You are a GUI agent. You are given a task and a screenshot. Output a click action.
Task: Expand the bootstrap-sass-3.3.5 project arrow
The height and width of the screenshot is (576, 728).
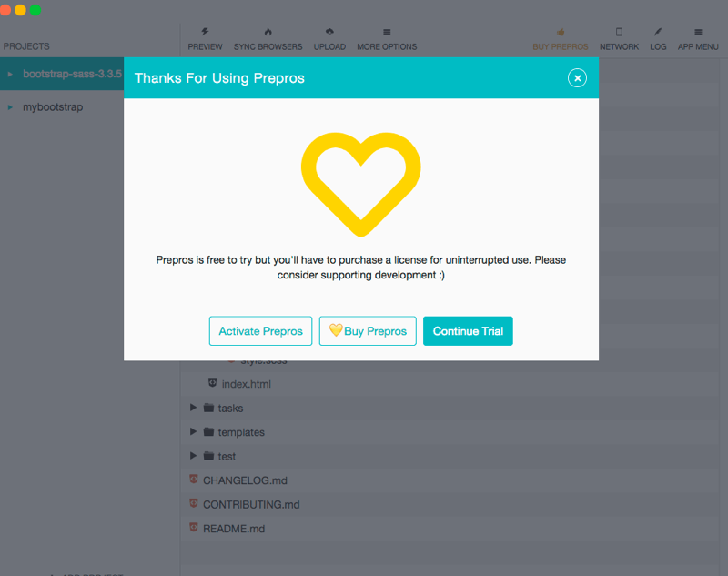pyautogui.click(x=10, y=74)
